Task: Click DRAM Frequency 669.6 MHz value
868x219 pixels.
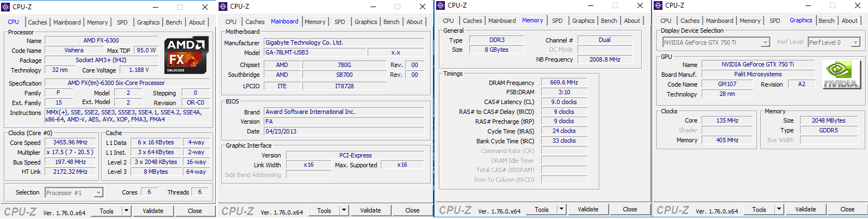Action: 564,82
